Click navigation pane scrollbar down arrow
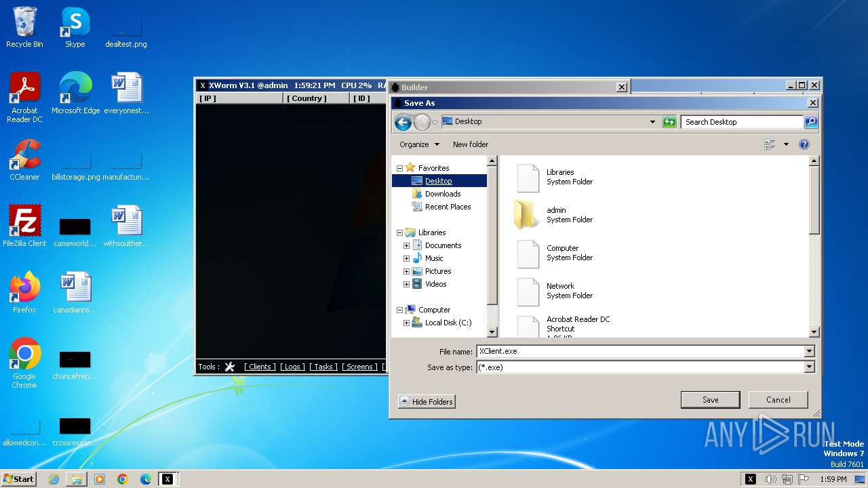 pyautogui.click(x=492, y=332)
